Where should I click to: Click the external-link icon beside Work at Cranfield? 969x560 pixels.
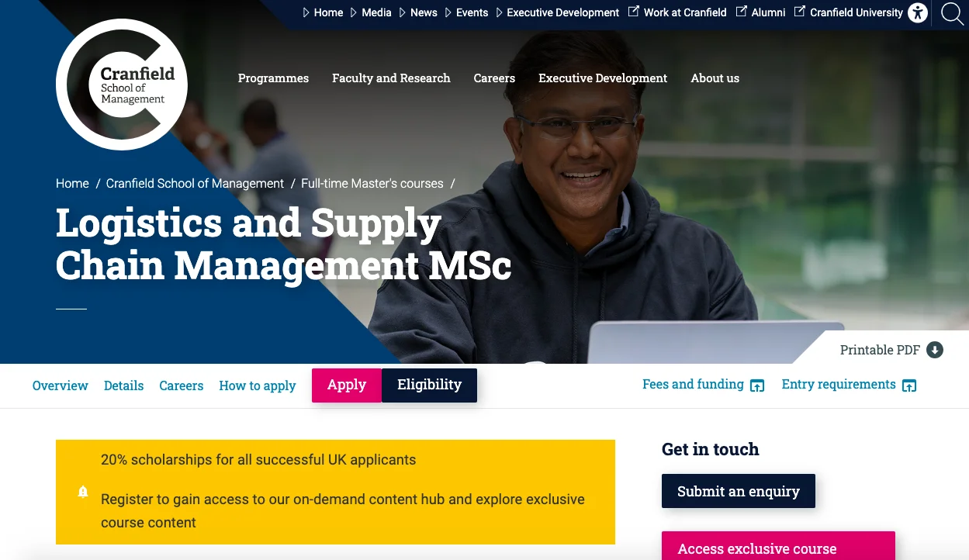634,12
